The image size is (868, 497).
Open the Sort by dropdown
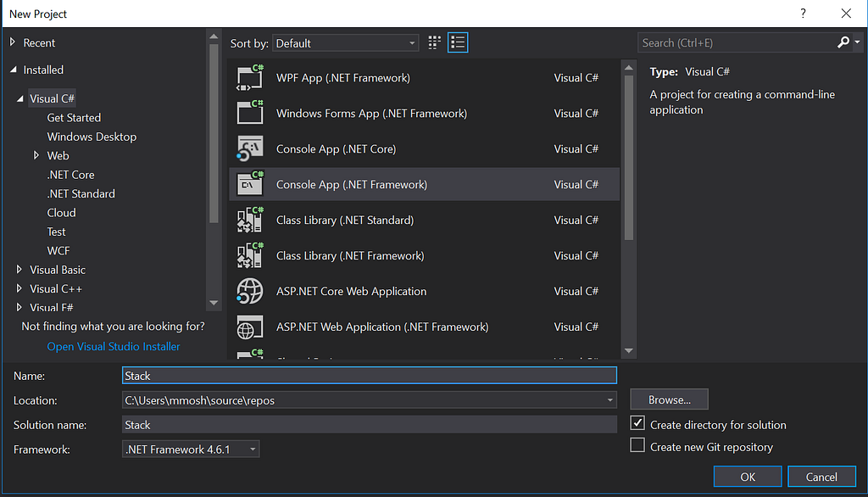[x=345, y=43]
